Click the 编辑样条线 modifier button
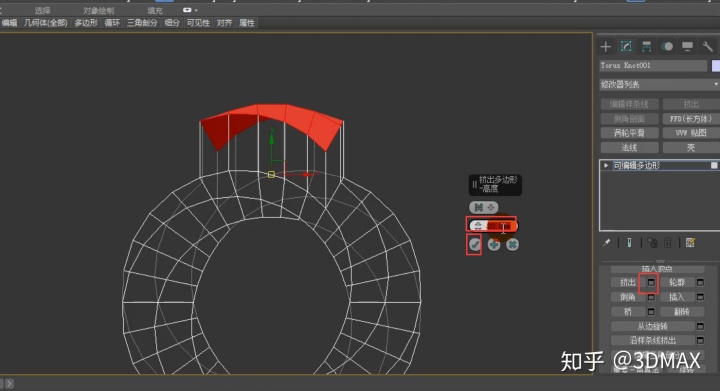Viewport: 720px width, 391px height. (x=629, y=104)
